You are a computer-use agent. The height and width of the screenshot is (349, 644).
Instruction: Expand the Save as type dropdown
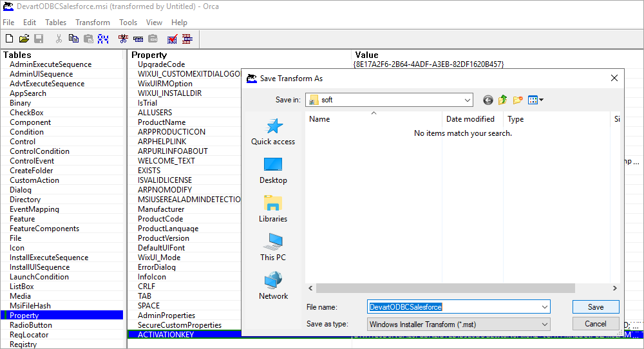(545, 325)
